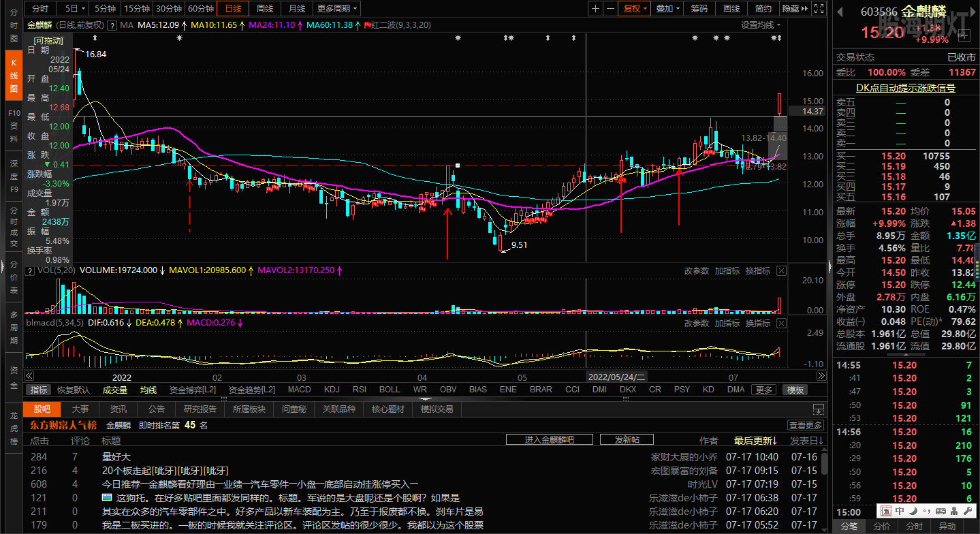The image size is (980, 534).
Task: Collapse the right quote panel arrow
Action: pos(829,266)
